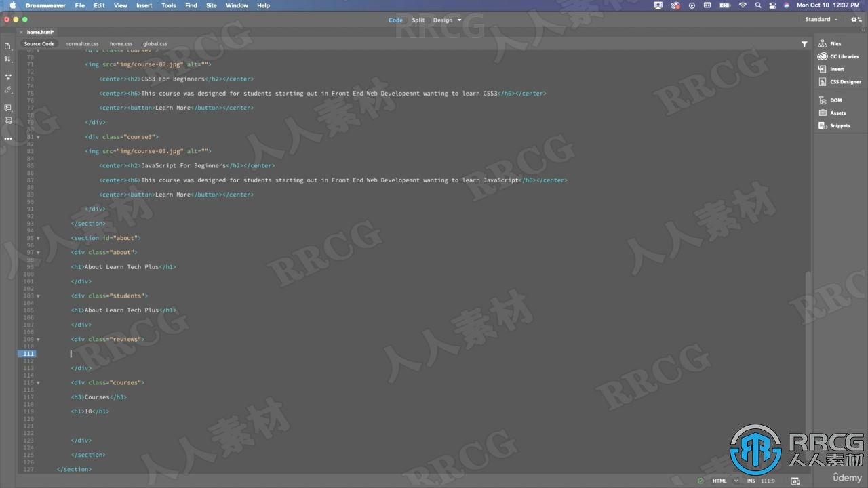
Task: Open the Standard workspace dropdown
Action: tap(821, 20)
